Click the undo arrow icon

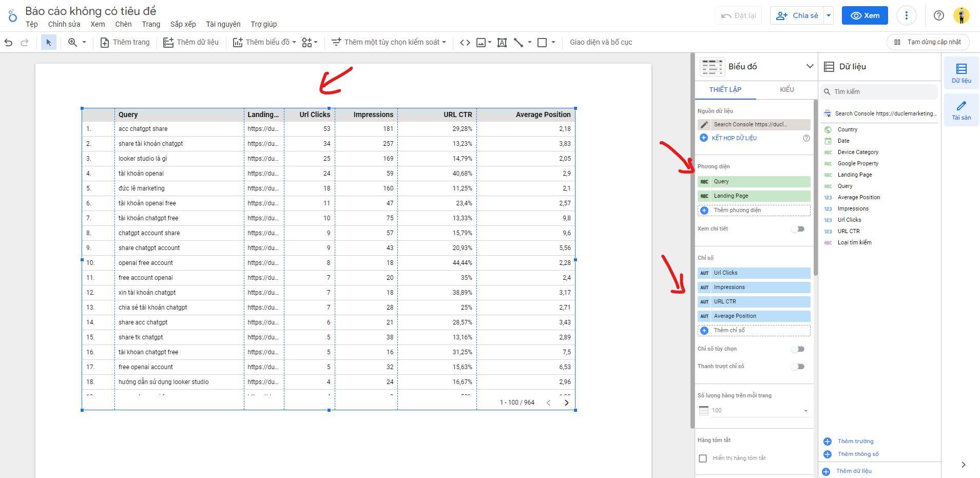8,43
